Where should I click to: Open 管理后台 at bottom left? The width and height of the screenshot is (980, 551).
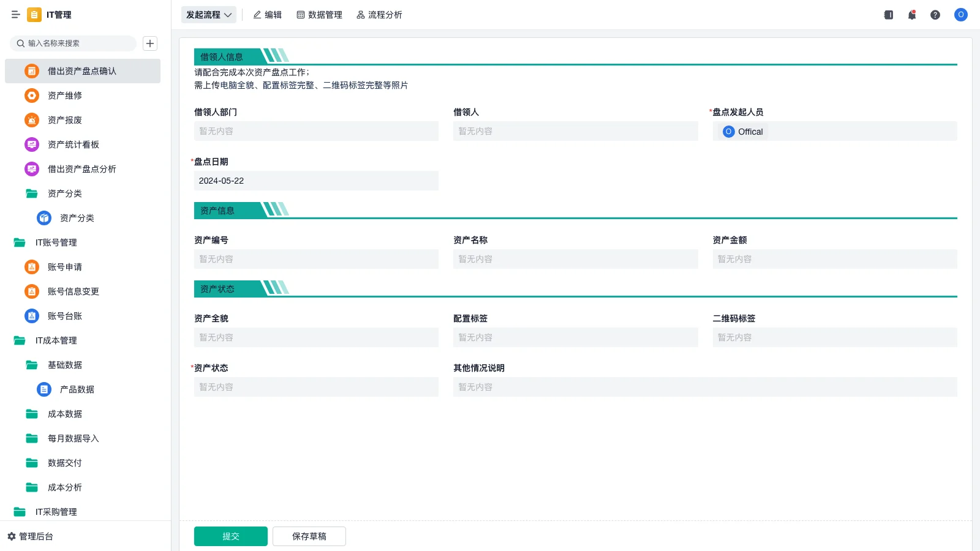tap(34, 536)
